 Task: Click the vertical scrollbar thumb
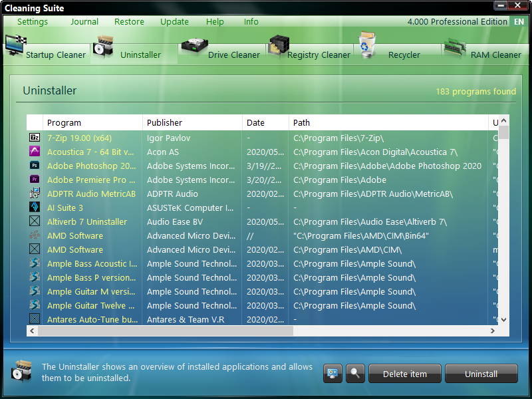(x=504, y=132)
